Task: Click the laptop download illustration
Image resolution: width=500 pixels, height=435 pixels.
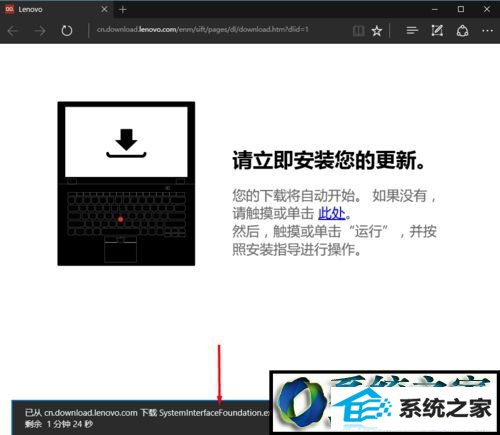Action: (126, 184)
